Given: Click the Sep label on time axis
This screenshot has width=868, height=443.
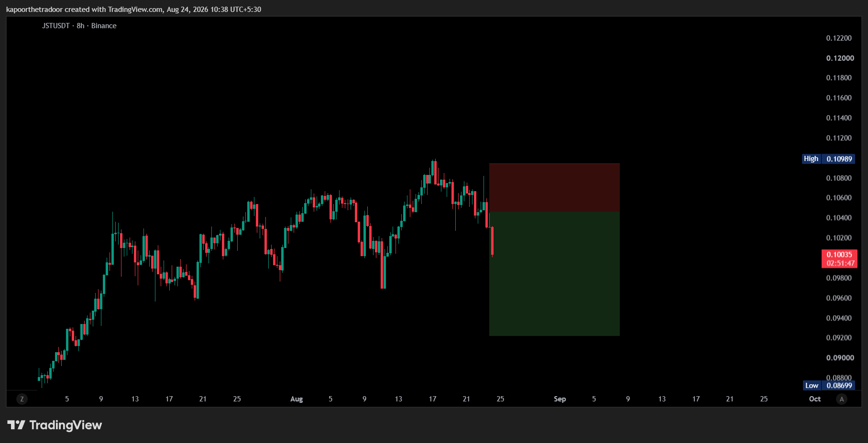Looking at the screenshot, I should 560,399.
